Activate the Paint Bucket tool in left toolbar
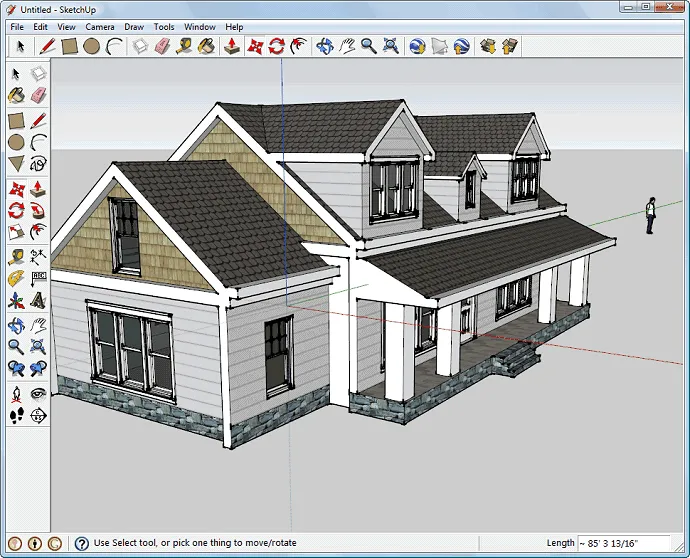The height and width of the screenshot is (558, 690). point(16,96)
